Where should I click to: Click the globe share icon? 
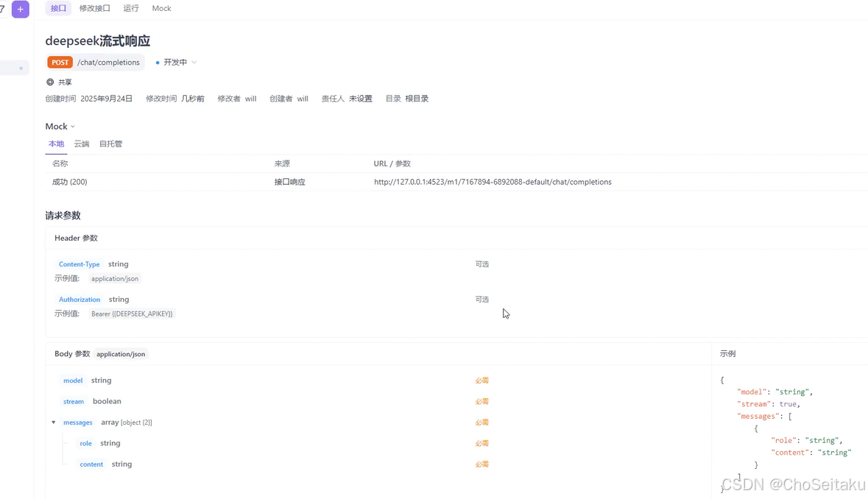[x=50, y=82]
